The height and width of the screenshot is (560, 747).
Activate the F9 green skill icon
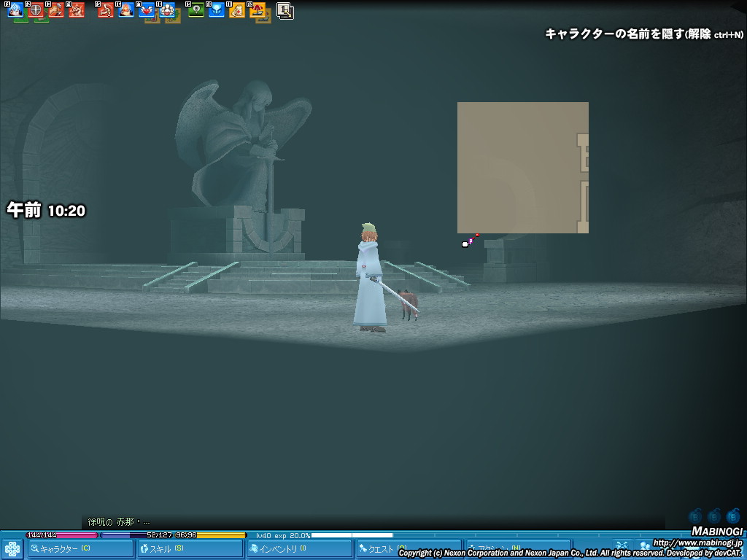pyautogui.click(x=196, y=10)
